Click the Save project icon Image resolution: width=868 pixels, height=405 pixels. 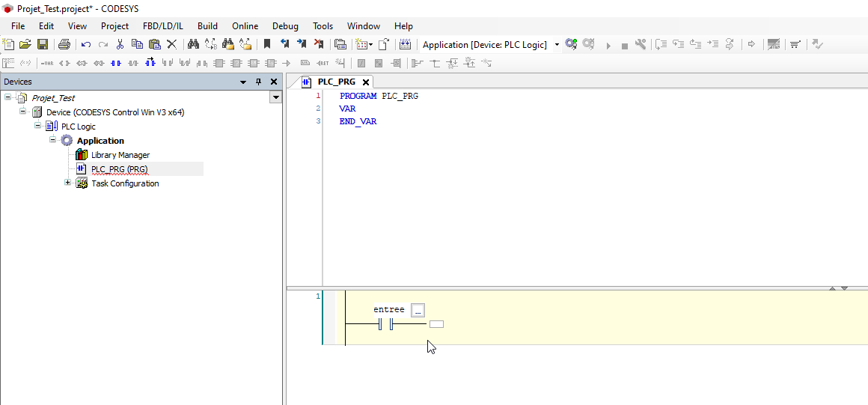click(x=43, y=45)
